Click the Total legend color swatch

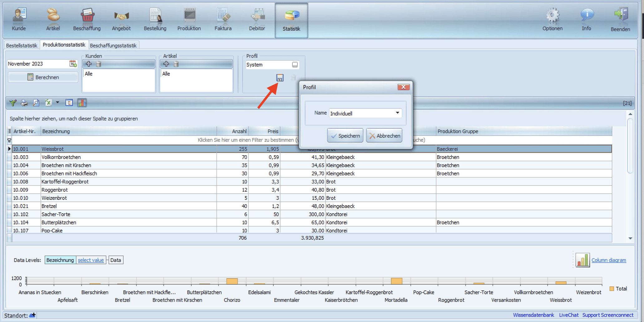(612, 289)
